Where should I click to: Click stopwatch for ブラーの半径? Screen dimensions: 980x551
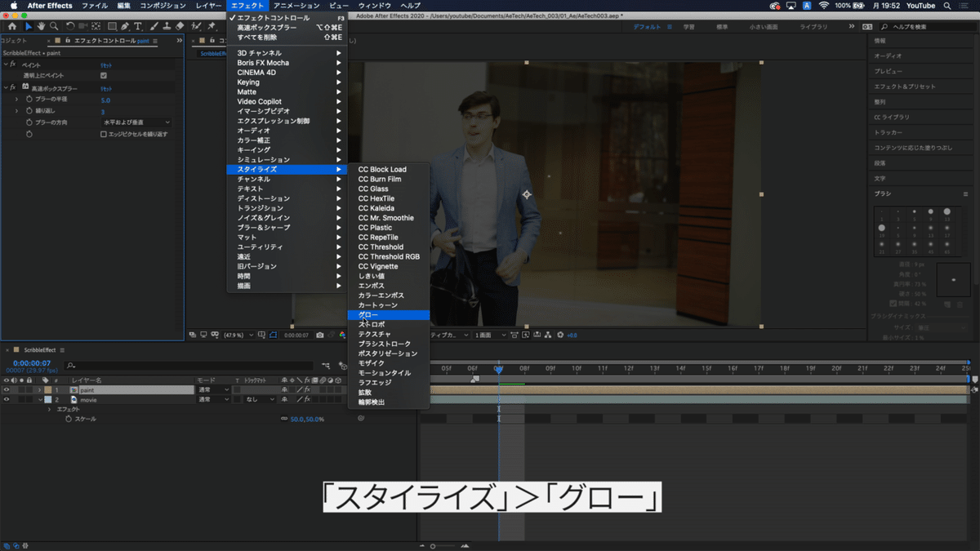pos(29,100)
